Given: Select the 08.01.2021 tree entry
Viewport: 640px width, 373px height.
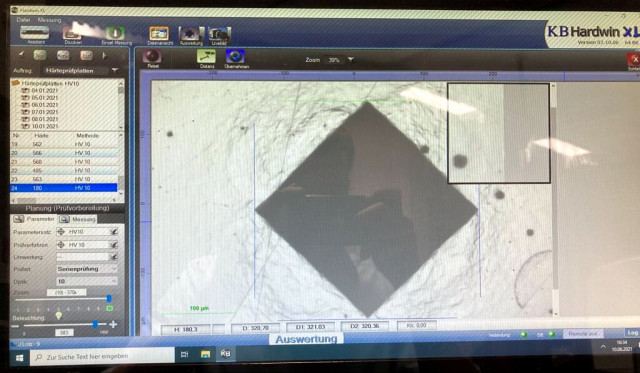Looking at the screenshot, I should pyautogui.click(x=45, y=119).
